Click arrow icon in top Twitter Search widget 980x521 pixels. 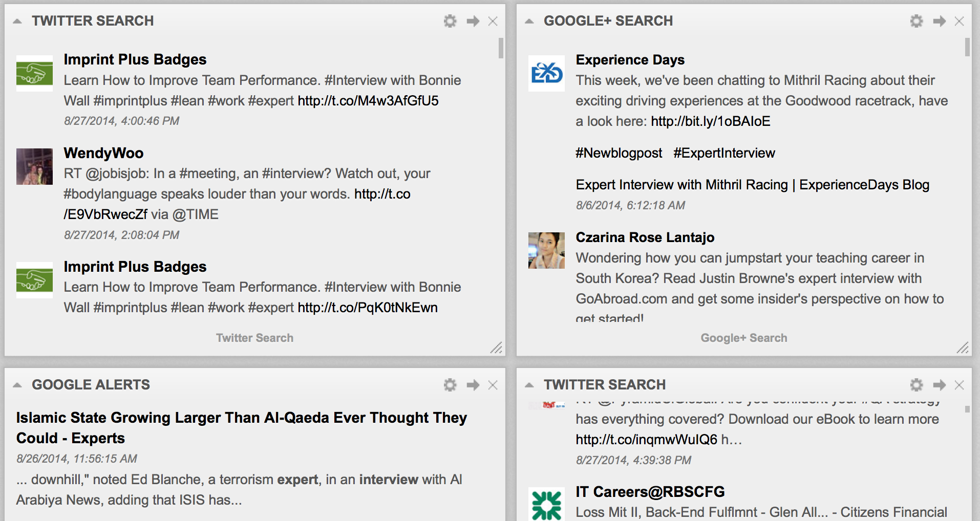(x=473, y=21)
